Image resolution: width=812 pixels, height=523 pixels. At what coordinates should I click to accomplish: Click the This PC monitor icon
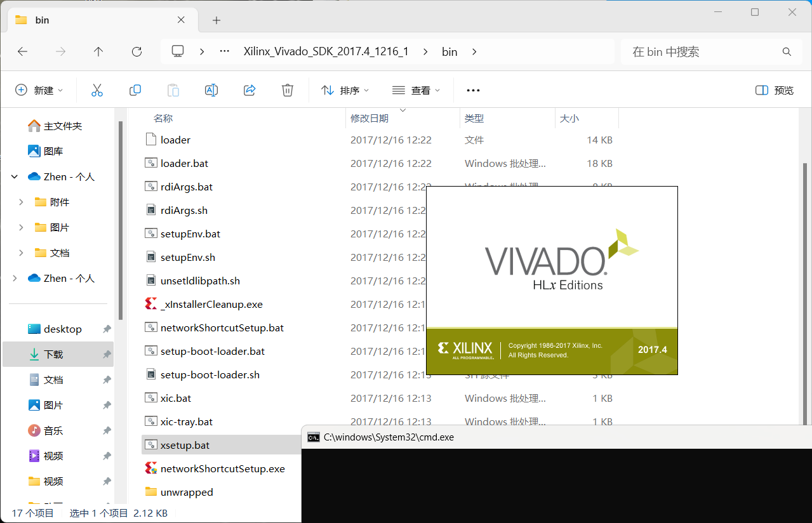click(178, 51)
